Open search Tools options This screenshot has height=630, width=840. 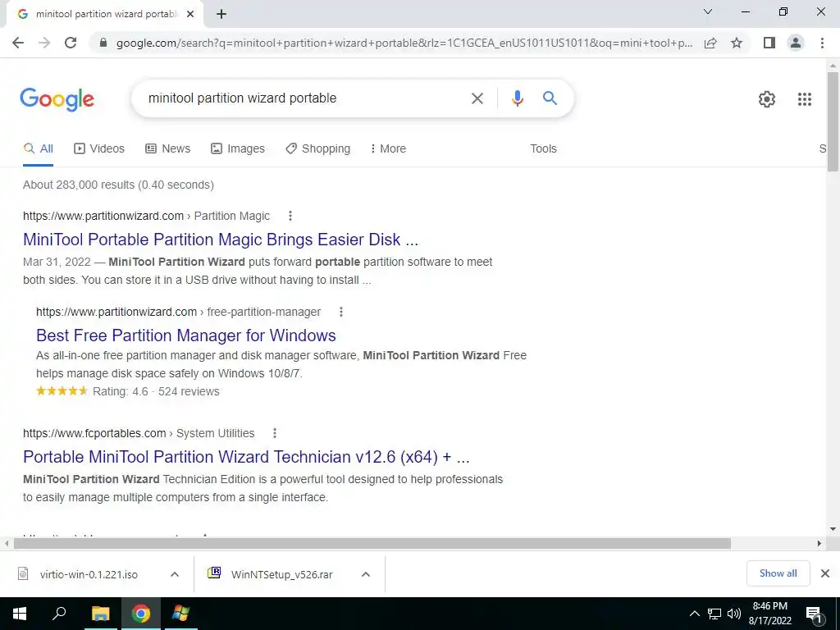pos(543,149)
